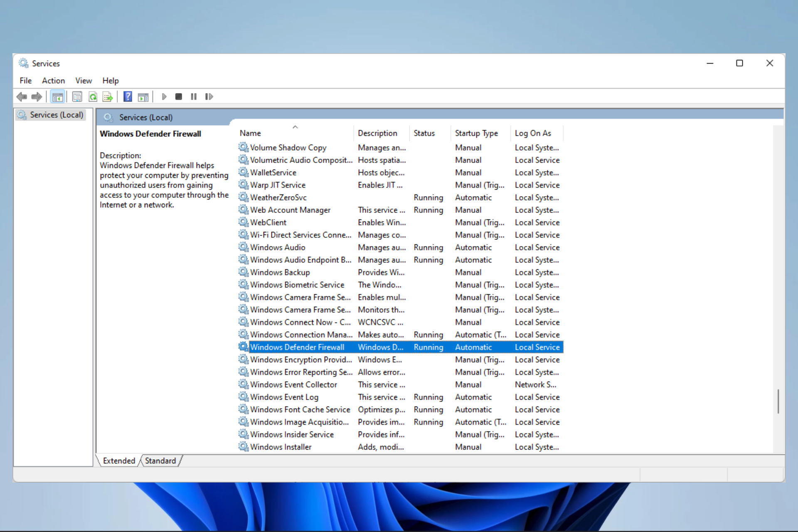Viewport: 798px width, 532px height.
Task: Open the Help menu
Action: click(111, 81)
